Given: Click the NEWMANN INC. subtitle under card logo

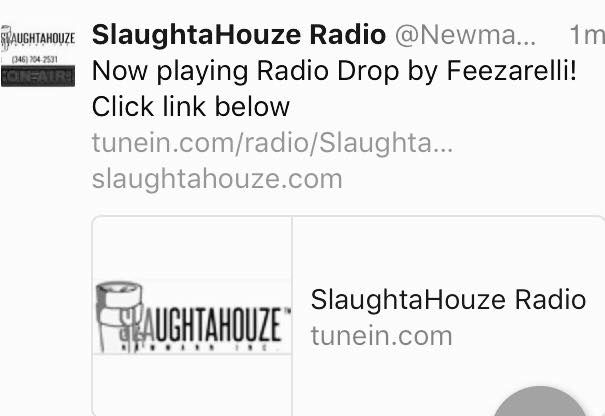Looking at the screenshot, I should tap(194, 347).
